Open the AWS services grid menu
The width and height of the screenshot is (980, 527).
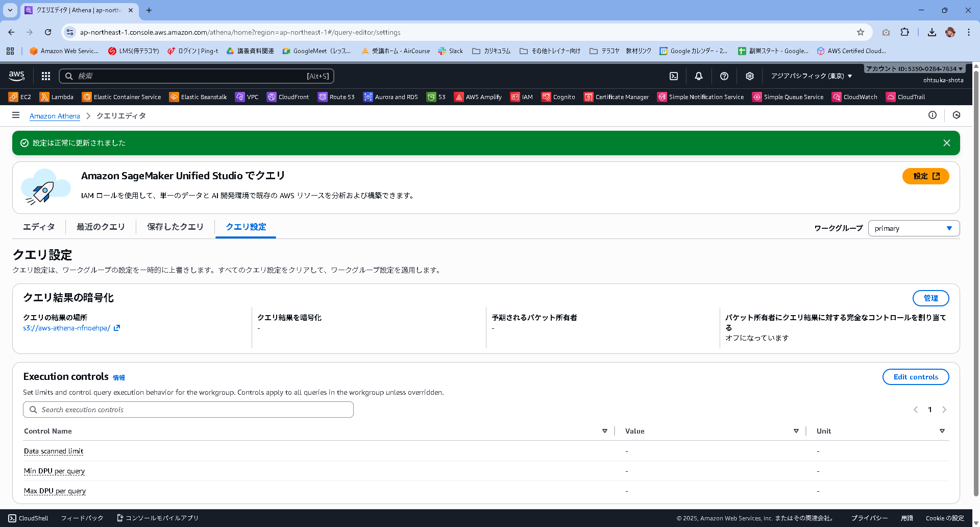pyautogui.click(x=46, y=76)
